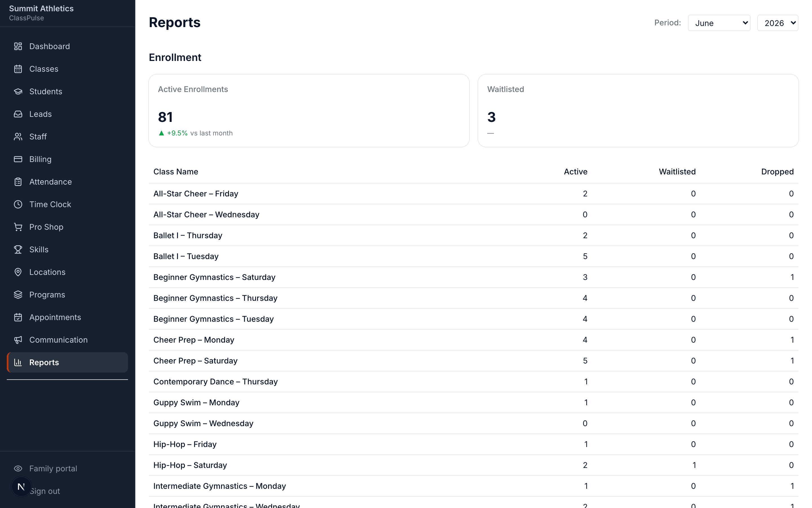This screenshot has height=508, width=812.
Task: Select Billing in the sidebar
Action: point(67,159)
